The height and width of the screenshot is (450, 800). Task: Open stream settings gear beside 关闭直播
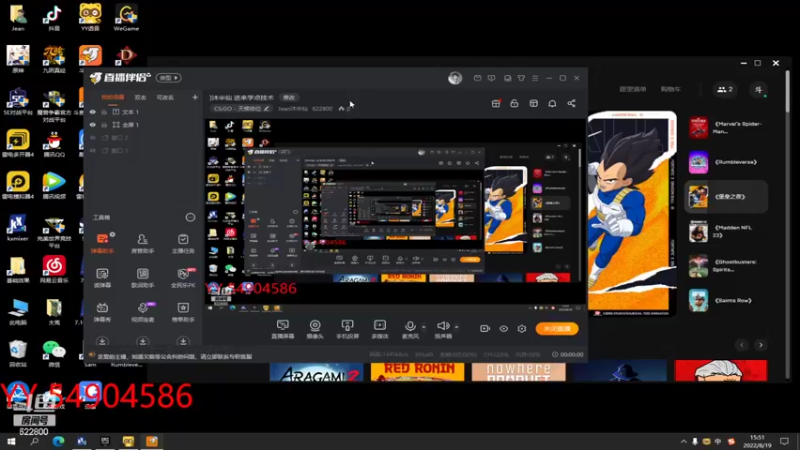click(521, 329)
